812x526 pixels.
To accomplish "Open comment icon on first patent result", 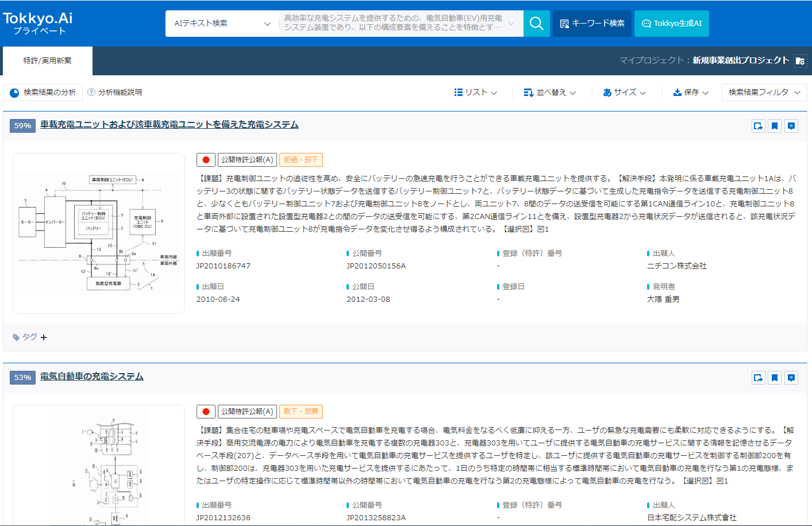I will point(791,126).
